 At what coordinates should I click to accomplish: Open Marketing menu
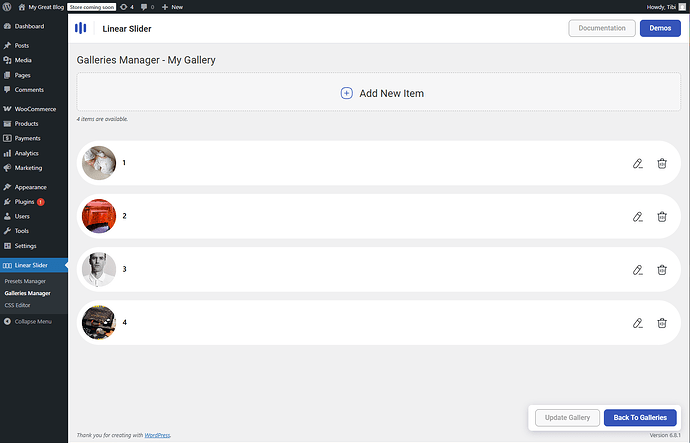coord(34,168)
